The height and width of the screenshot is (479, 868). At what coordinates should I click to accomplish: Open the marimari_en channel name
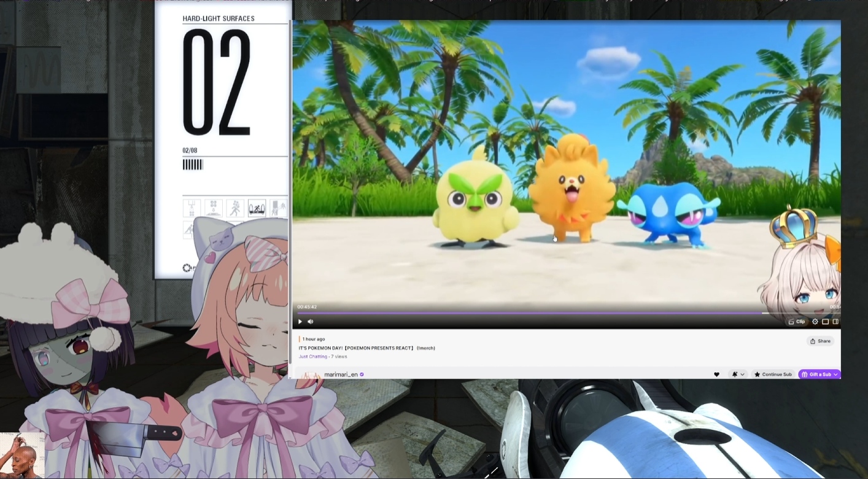click(341, 375)
